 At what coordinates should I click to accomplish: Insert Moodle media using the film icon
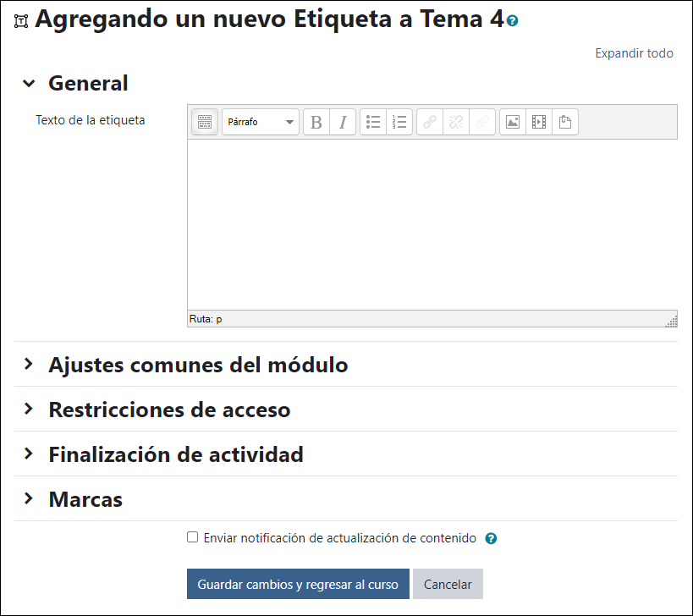[x=539, y=122]
